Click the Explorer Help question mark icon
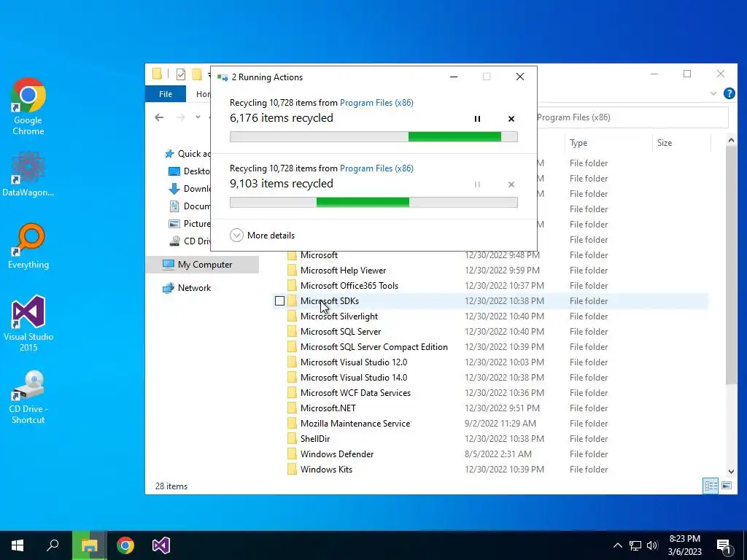The height and width of the screenshot is (560, 747). point(729,93)
